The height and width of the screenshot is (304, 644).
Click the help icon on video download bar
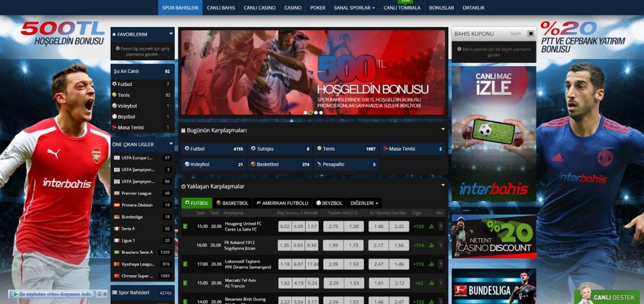pos(99,294)
